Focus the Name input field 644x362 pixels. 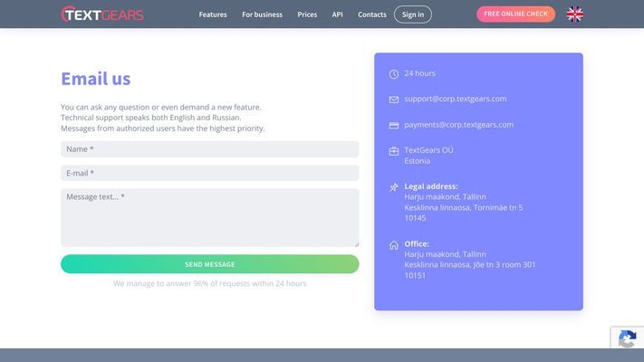tap(209, 149)
